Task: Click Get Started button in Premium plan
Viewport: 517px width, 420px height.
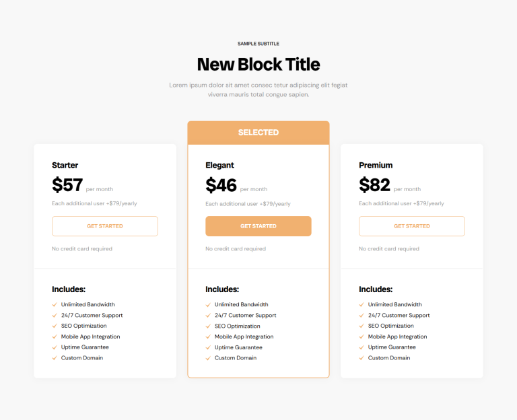Action: point(412,226)
